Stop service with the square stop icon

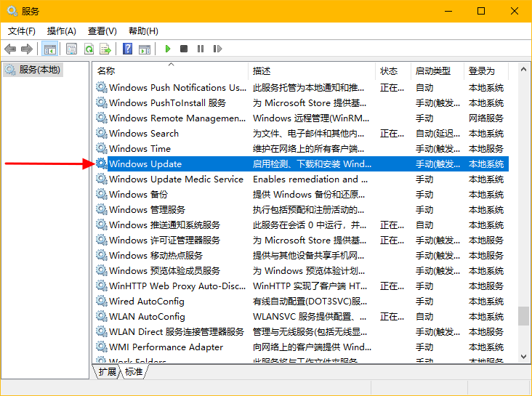(x=184, y=49)
